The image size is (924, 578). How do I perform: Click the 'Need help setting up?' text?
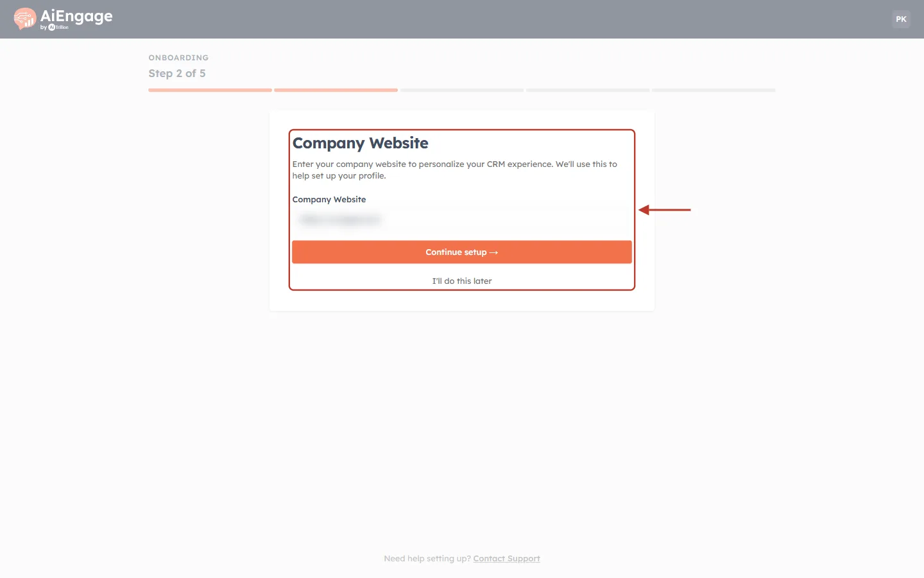tap(427, 559)
